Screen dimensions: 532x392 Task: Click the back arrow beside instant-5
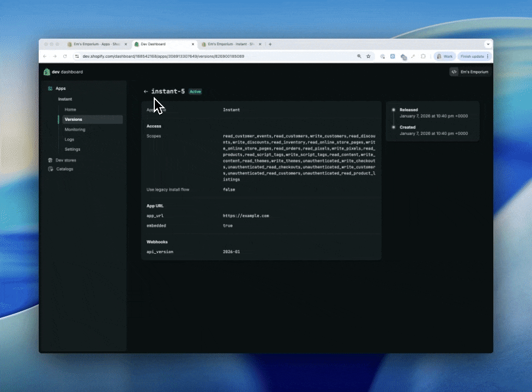[146, 91]
